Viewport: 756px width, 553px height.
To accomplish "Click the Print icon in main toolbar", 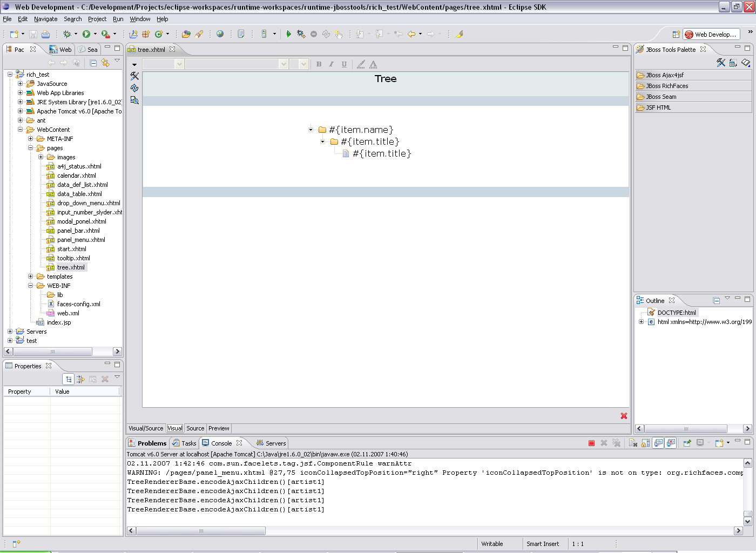I will 46,34.
